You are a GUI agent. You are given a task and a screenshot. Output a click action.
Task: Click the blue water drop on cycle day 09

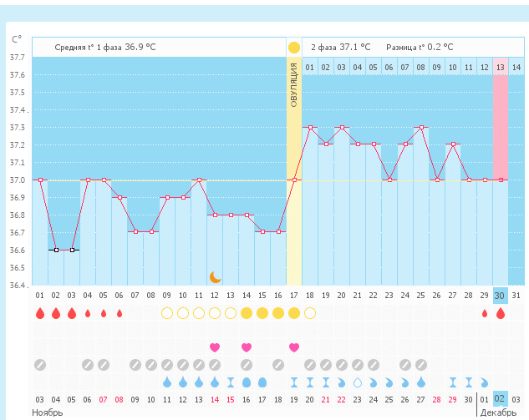pyautogui.click(x=167, y=382)
